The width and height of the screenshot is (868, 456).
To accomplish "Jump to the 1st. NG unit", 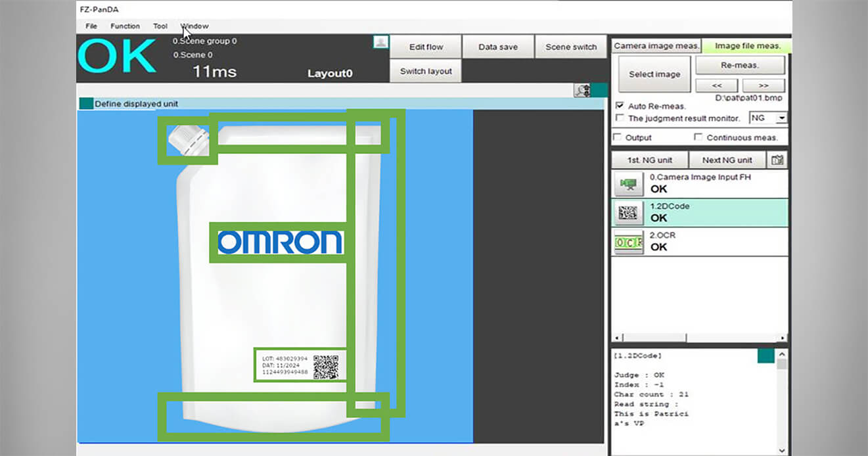I will [650, 160].
